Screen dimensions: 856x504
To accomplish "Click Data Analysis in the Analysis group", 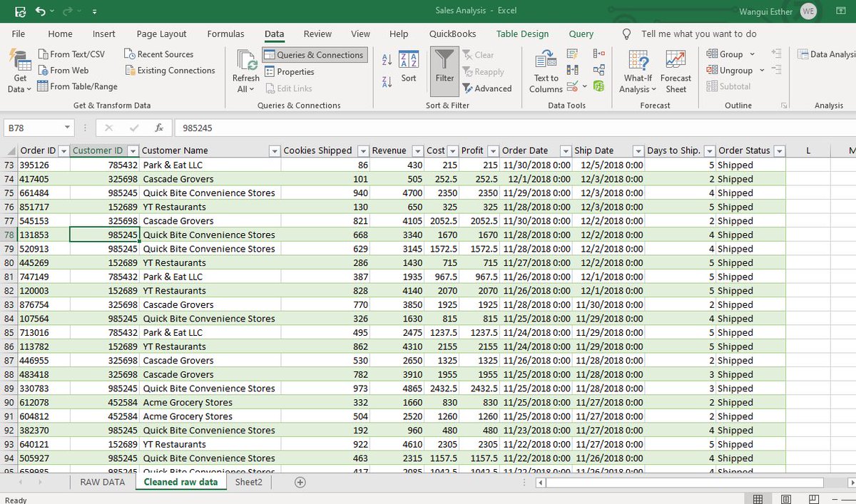I will point(827,54).
